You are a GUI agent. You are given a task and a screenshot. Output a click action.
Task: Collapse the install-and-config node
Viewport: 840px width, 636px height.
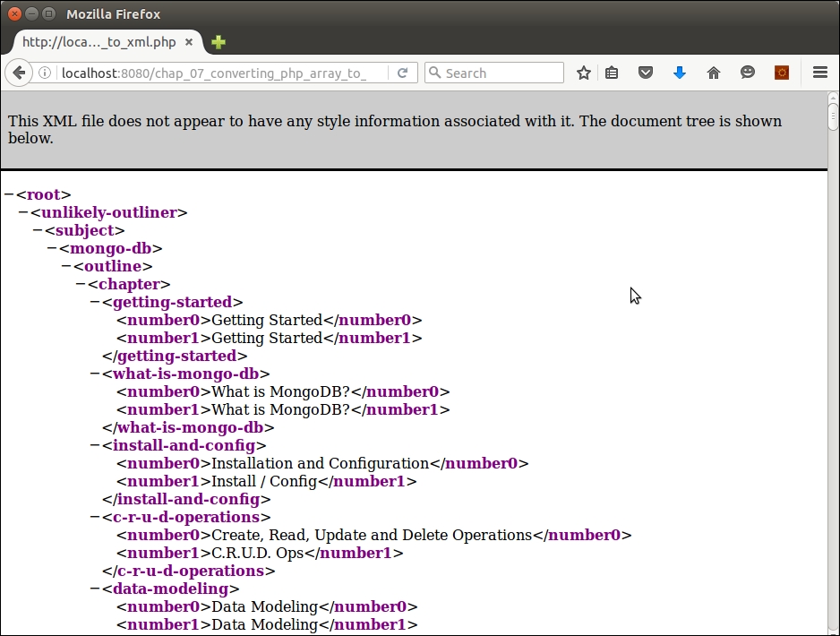(95, 445)
